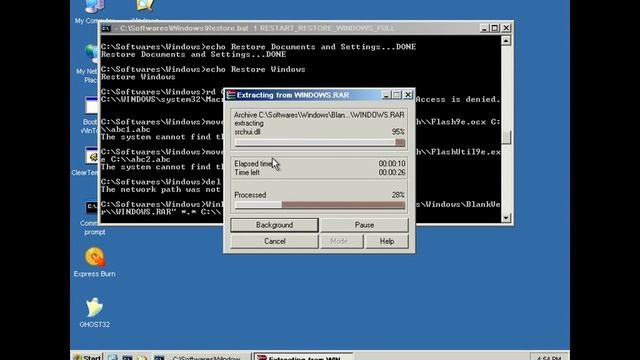Click the total Processed progress bar
Image resolution: width=640 pixels, height=360 pixels.
pyautogui.click(x=320, y=205)
